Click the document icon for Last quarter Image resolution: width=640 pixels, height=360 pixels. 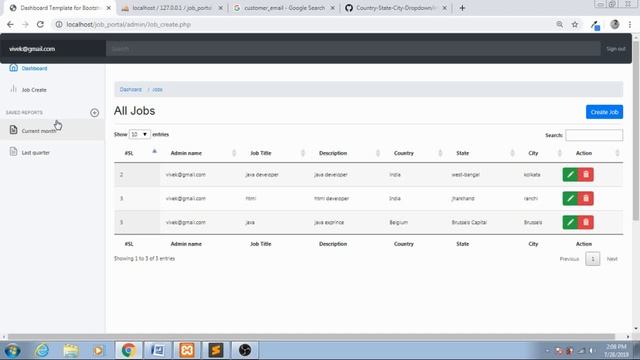click(x=13, y=151)
